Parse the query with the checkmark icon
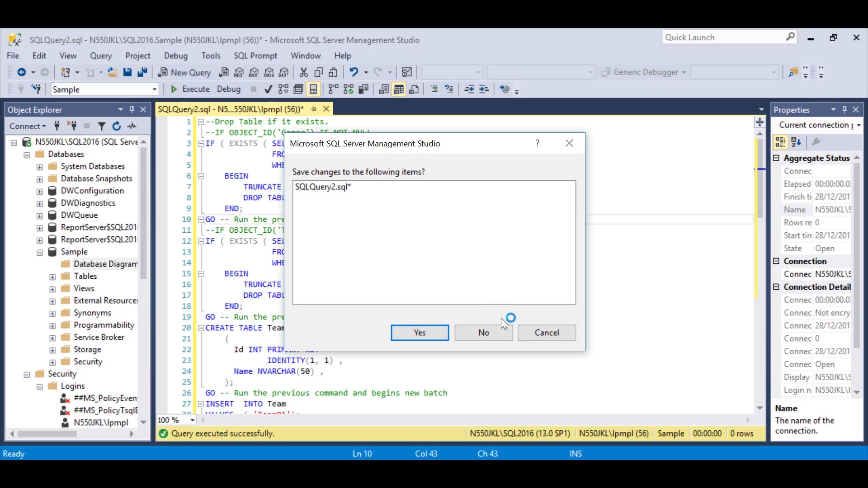Screen dimensions: 868x488 coord(268,89)
